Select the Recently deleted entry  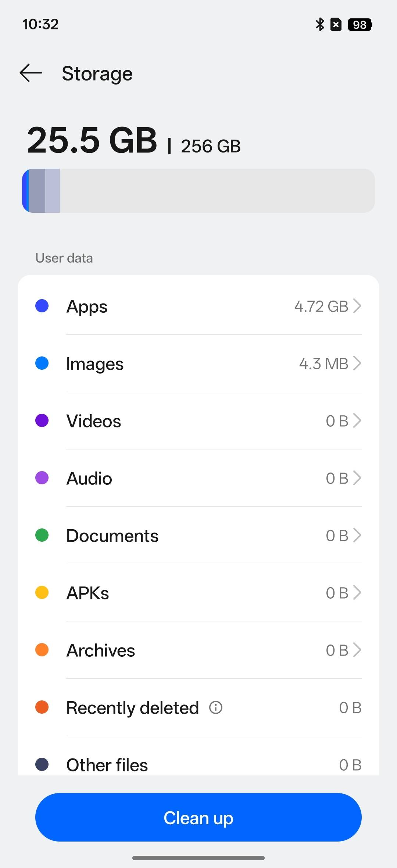[198, 707]
